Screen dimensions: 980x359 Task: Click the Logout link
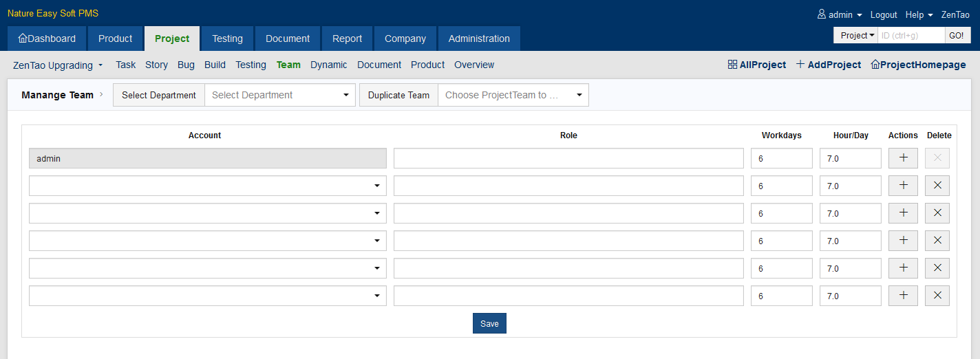(x=884, y=14)
